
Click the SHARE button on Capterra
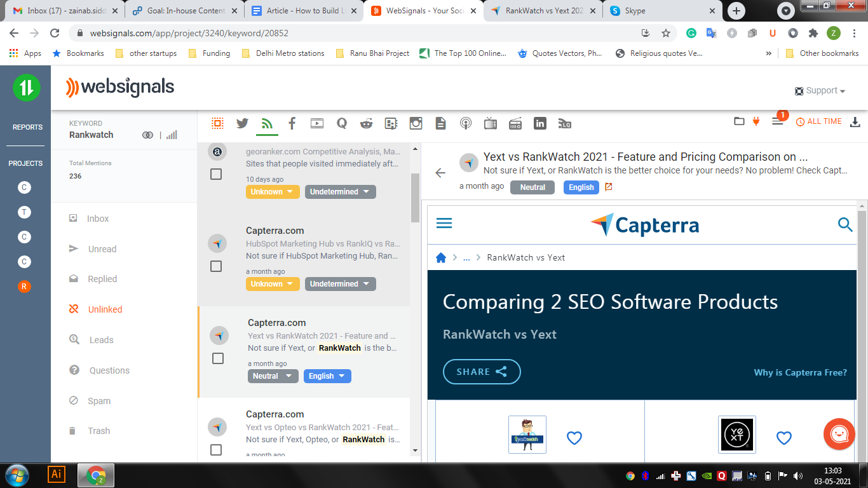tap(482, 372)
